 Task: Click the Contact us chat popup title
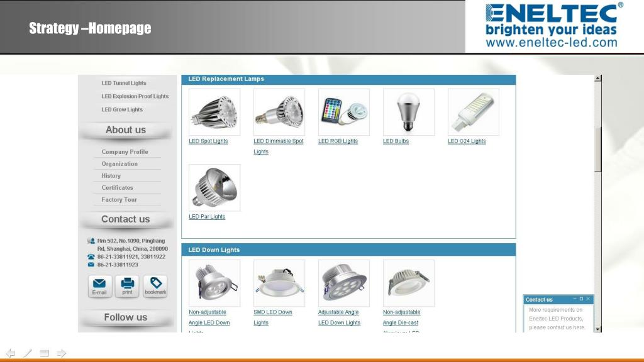(x=539, y=300)
